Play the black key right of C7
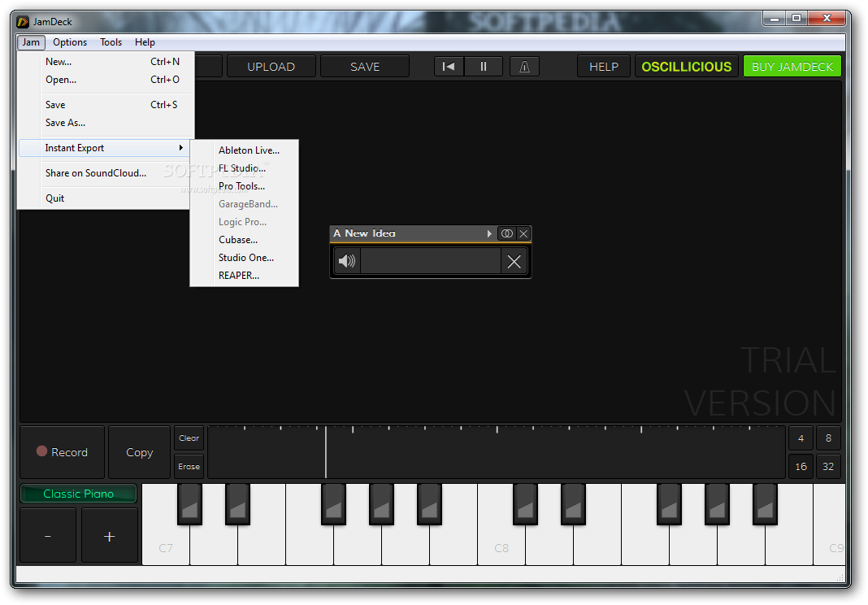This screenshot has height=605, width=868. [x=190, y=503]
